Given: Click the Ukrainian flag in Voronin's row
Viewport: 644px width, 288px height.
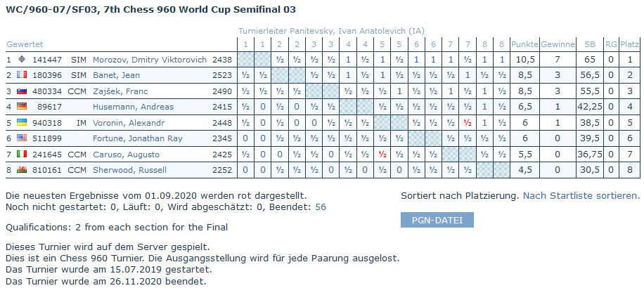Looking at the screenshot, I should tap(22, 122).
